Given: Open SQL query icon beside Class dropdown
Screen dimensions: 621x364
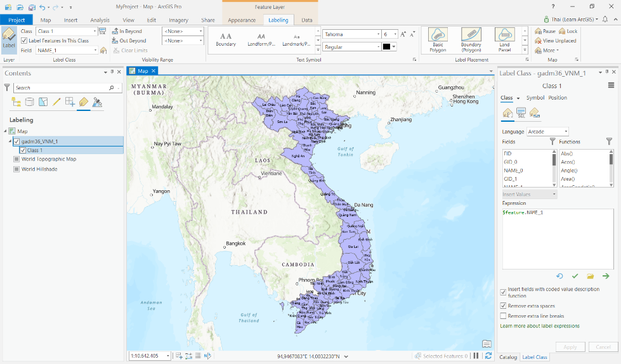Looking at the screenshot, I should tap(103, 31).
